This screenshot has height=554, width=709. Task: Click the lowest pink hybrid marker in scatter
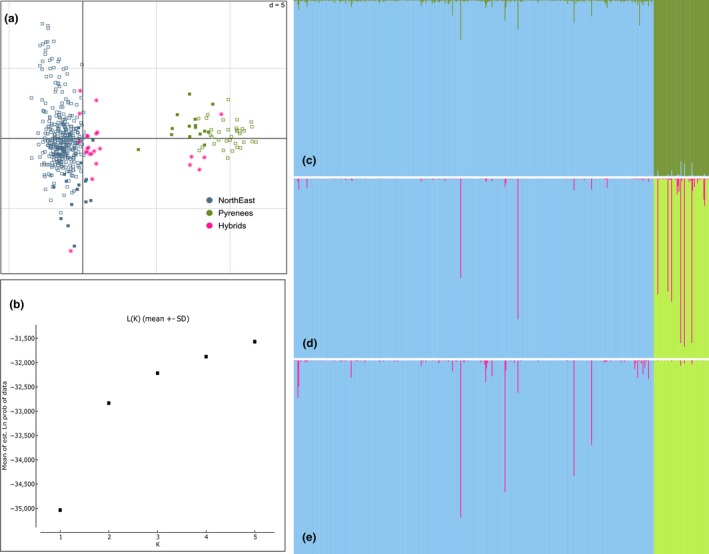(x=71, y=251)
